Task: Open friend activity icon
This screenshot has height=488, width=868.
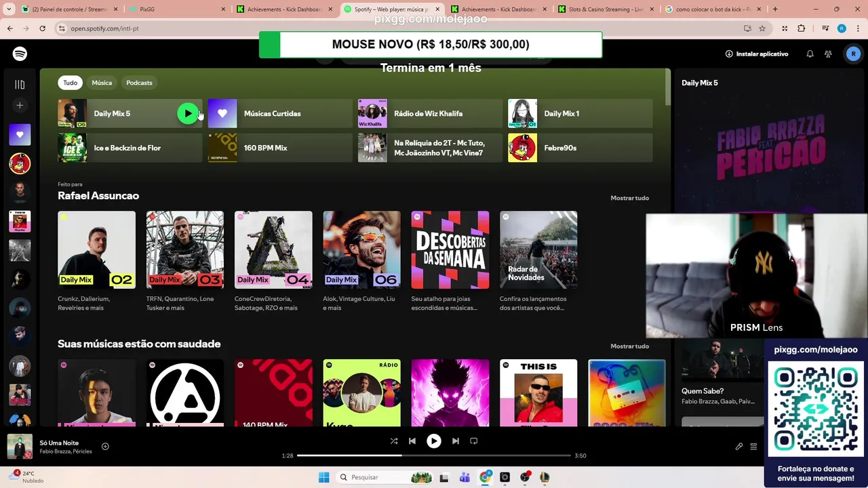Action: [828, 54]
